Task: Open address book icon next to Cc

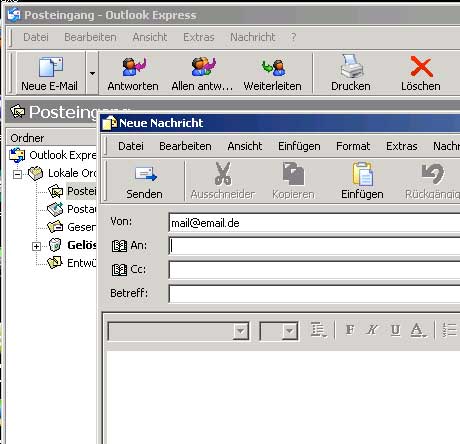Action: click(x=119, y=270)
